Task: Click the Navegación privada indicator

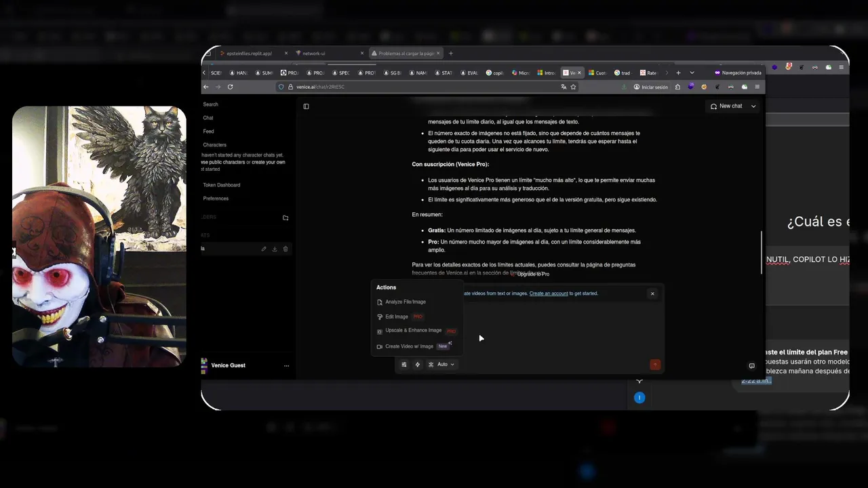Action: tap(738, 73)
